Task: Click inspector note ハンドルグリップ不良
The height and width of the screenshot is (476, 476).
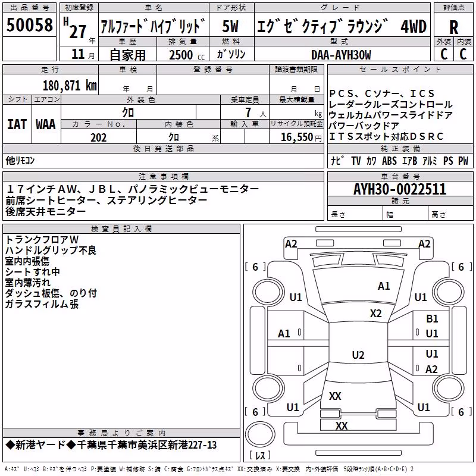Action: pyautogui.click(x=51, y=250)
